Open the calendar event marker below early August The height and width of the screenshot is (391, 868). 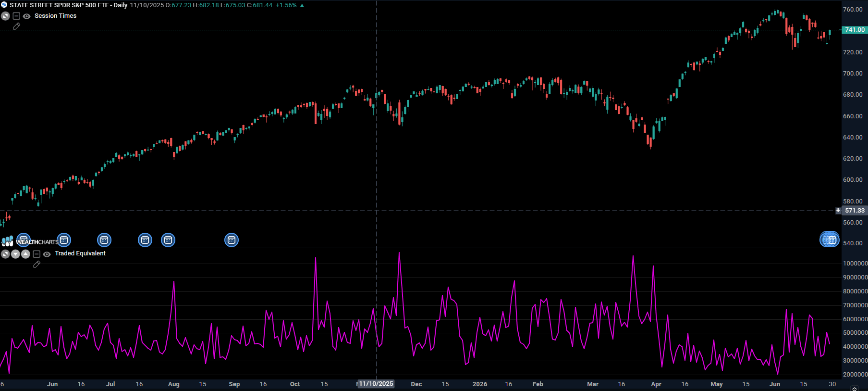(168, 240)
